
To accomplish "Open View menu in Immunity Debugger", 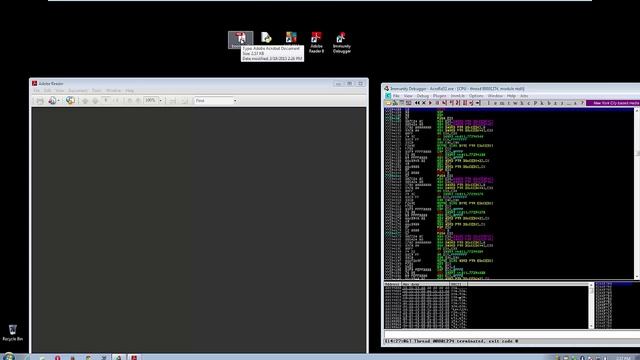I will [408, 96].
